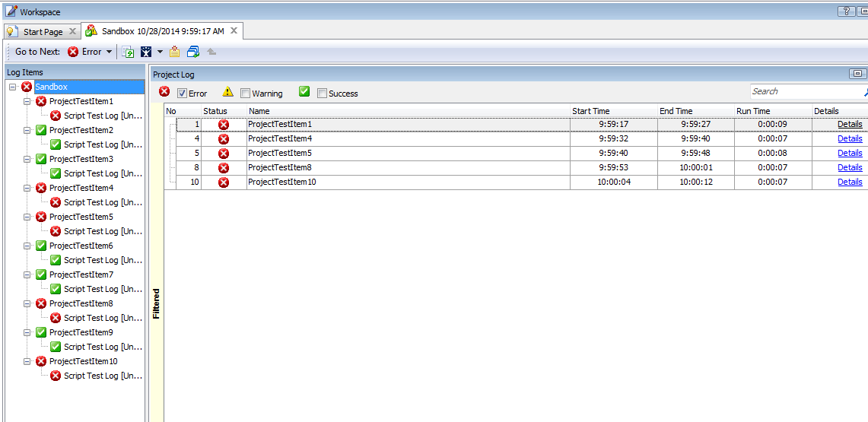The image size is (868, 422).
Task: Sort by the Start Time column header
Action: coord(614,111)
